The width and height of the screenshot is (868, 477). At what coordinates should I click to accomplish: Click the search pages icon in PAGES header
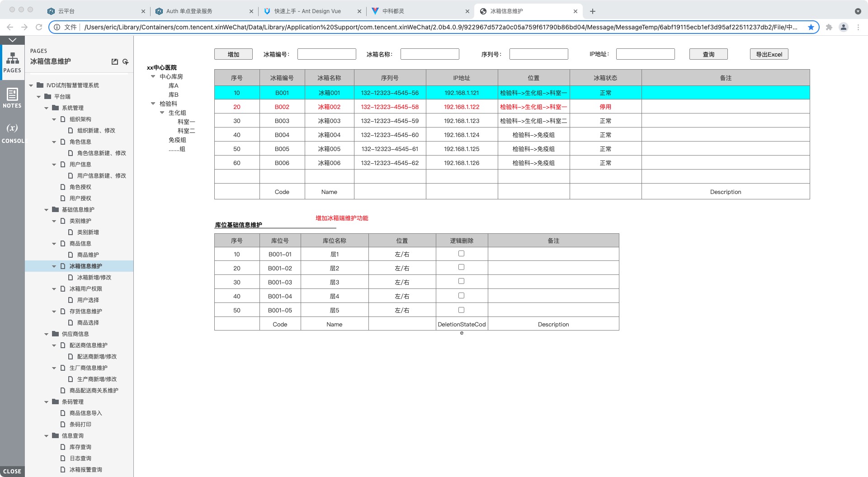[126, 61]
